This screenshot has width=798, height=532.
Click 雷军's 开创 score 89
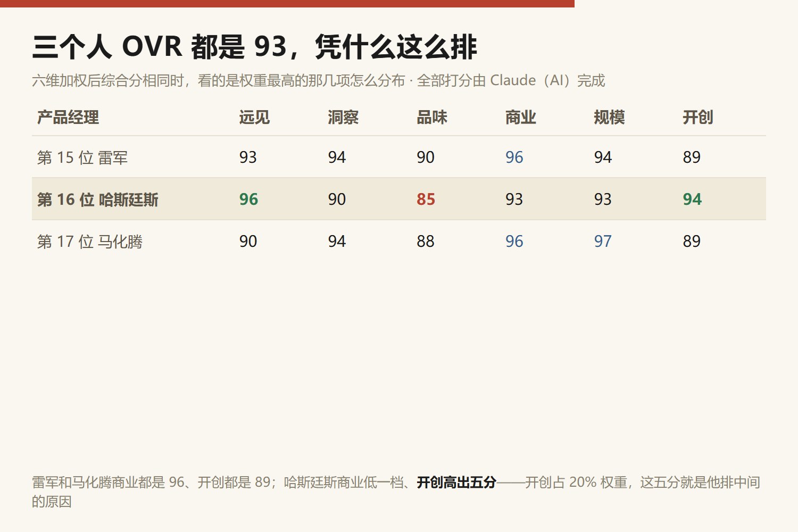coord(692,157)
